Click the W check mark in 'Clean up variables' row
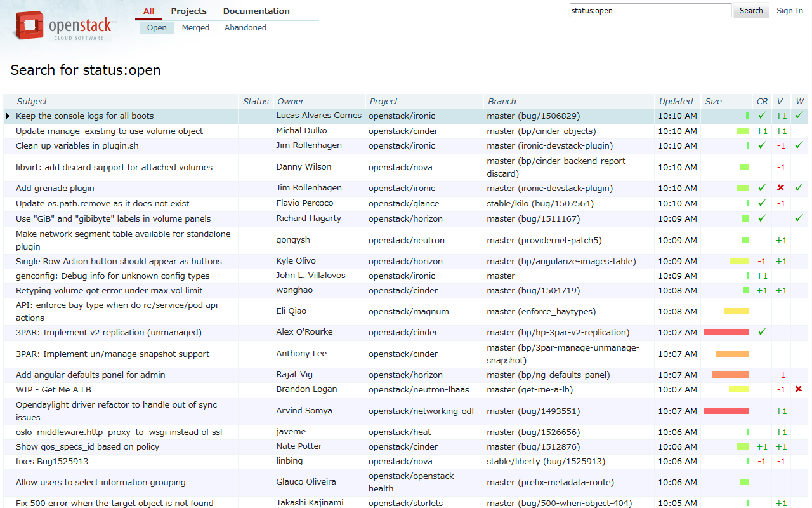 (x=799, y=145)
